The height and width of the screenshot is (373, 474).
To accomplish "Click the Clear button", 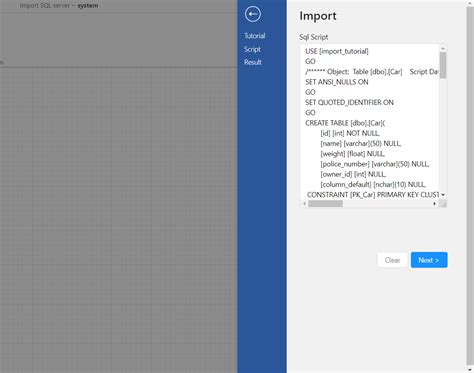I will [x=392, y=260].
